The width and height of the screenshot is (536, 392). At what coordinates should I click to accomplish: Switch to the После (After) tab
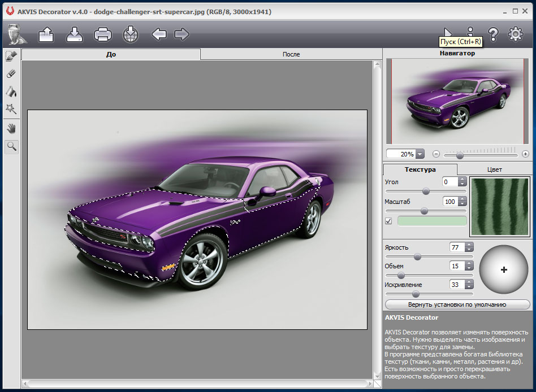click(291, 54)
